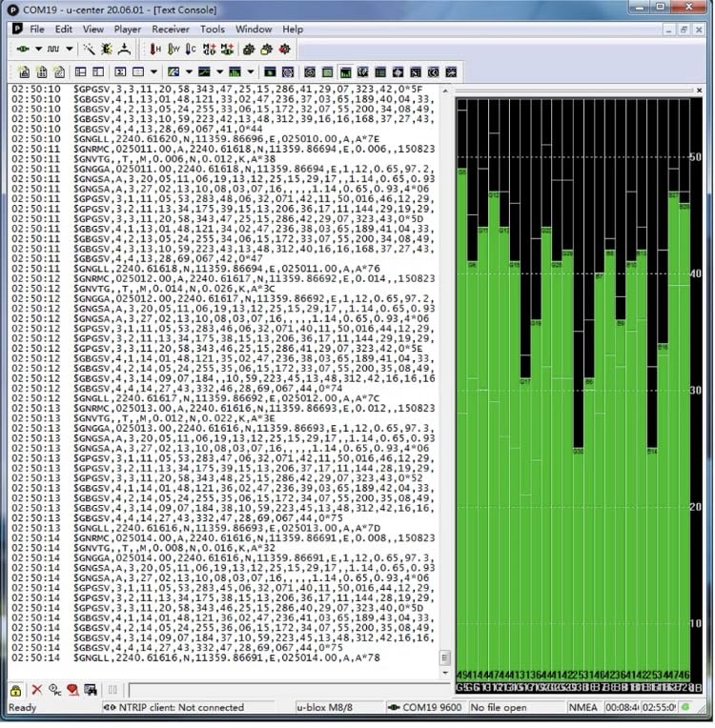The height and width of the screenshot is (728, 715).
Task: Open the Deviation Map target icon
Action: coord(288,72)
